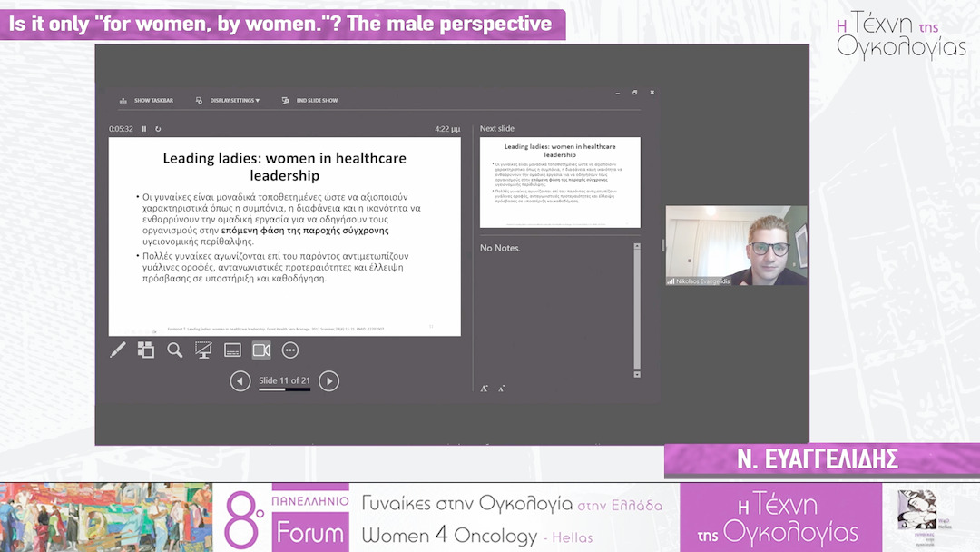This screenshot has height=552, width=980.
Task: Restart the presentation timer
Action: click(x=157, y=128)
